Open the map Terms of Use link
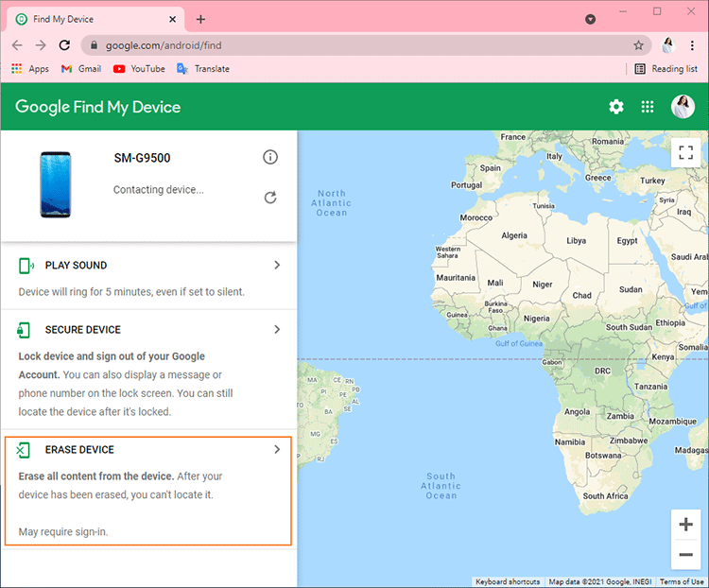Viewport: 709px width, 588px height. click(682, 581)
